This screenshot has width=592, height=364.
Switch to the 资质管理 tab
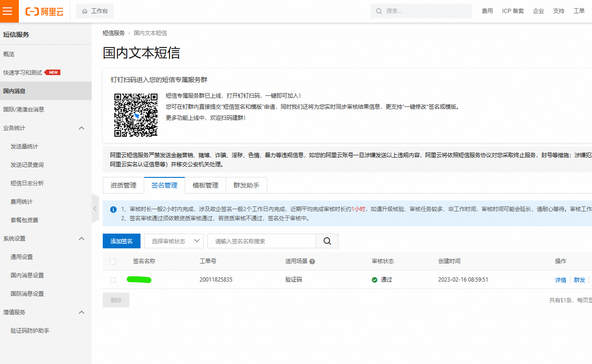pos(123,185)
